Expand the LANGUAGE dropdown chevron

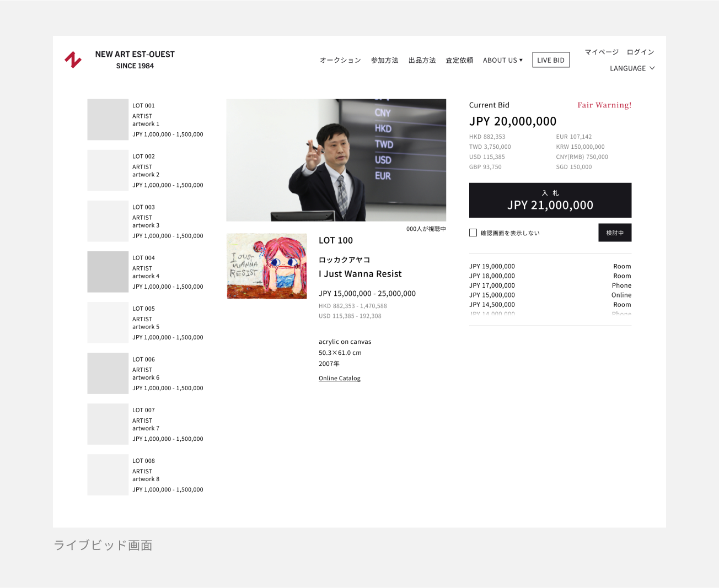(x=652, y=68)
